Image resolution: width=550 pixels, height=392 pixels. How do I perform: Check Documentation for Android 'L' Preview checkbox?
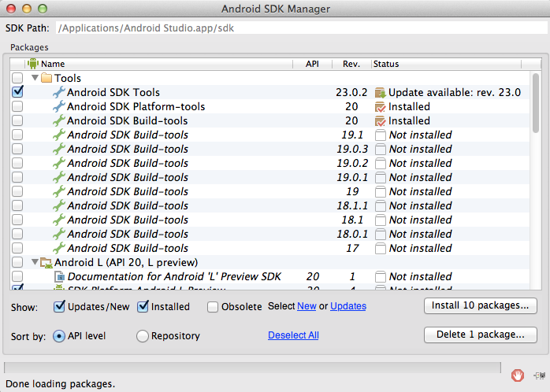17,276
